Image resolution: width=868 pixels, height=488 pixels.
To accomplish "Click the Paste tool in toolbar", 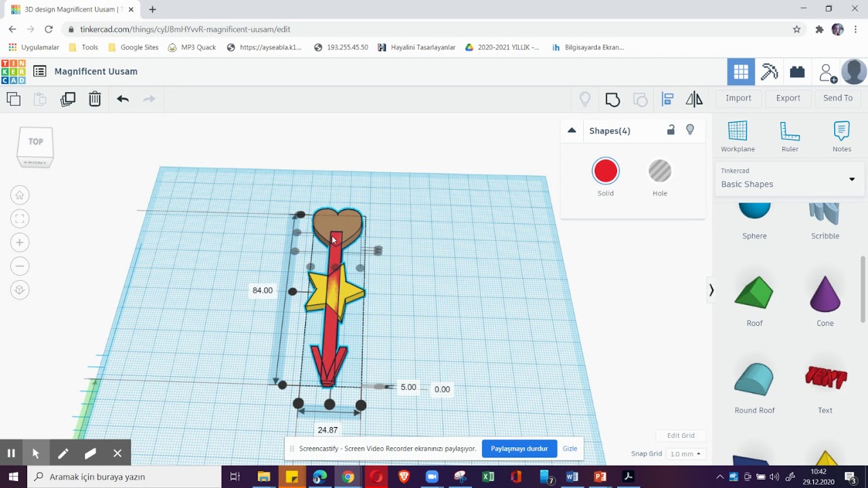I will pos(40,99).
